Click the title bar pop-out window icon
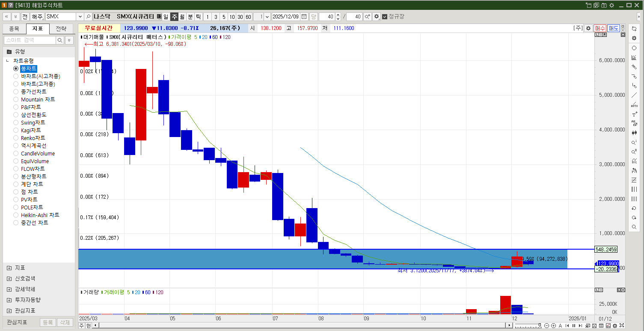The width and height of the screenshot is (644, 331). pyautogui.click(x=588, y=5)
